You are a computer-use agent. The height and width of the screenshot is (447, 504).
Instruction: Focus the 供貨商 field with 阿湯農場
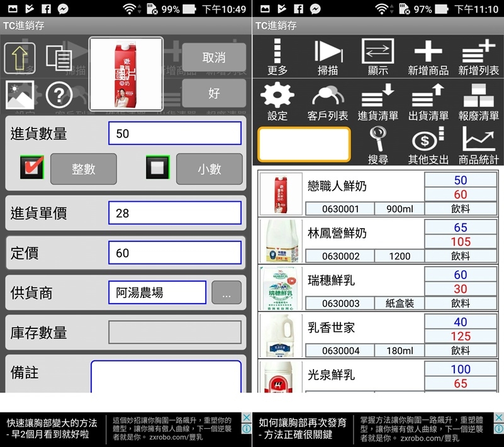157,292
